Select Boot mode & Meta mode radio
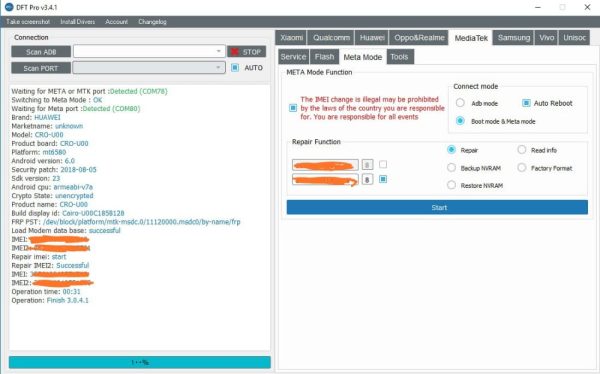The width and height of the screenshot is (600, 374). [460, 121]
